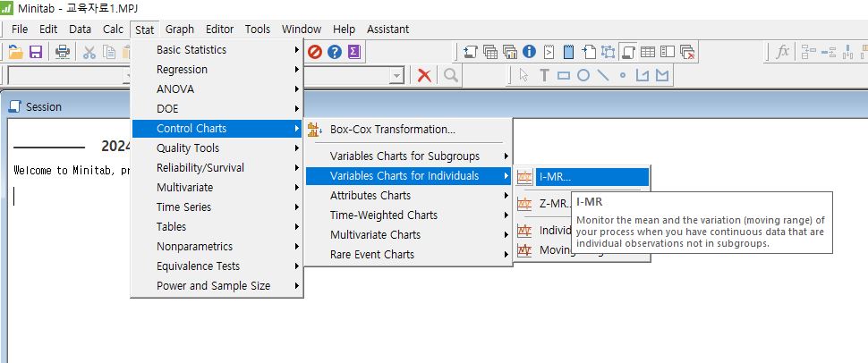Click the highlighted Session scroll icon
Viewport: 868px width, 363px height.
pos(628,52)
